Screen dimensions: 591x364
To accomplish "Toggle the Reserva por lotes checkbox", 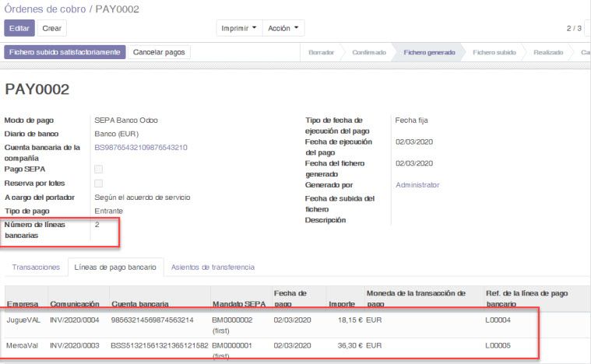I will 98,184.
